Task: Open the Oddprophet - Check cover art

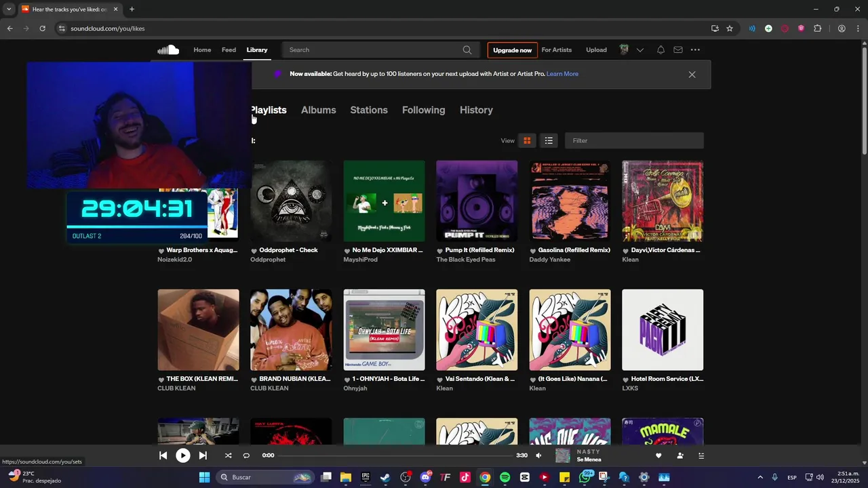Action: 291,201
